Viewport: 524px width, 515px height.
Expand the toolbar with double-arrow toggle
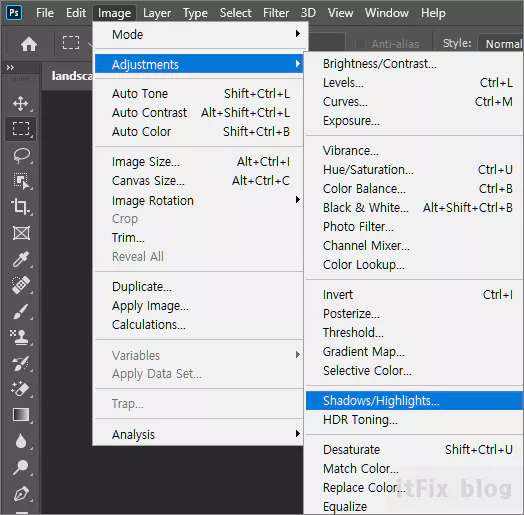(10, 68)
